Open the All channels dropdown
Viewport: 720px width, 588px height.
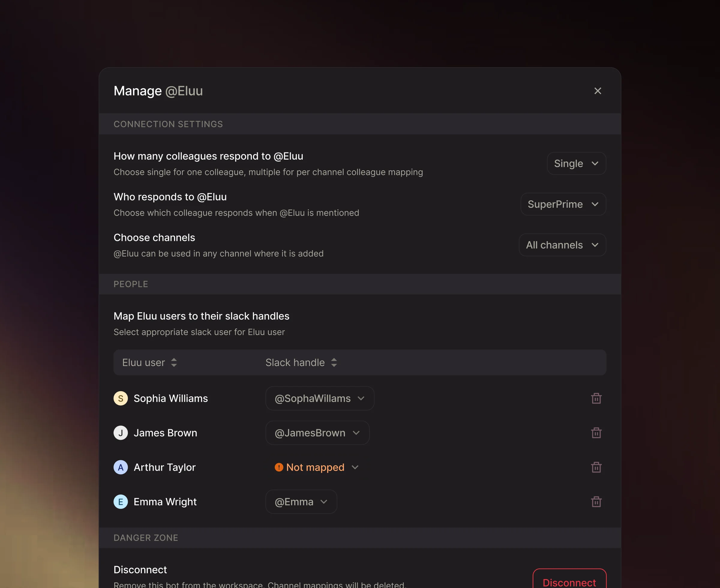coord(562,245)
